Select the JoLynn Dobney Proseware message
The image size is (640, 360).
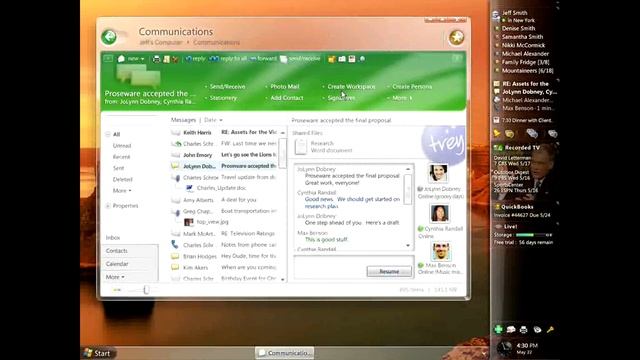(224, 166)
